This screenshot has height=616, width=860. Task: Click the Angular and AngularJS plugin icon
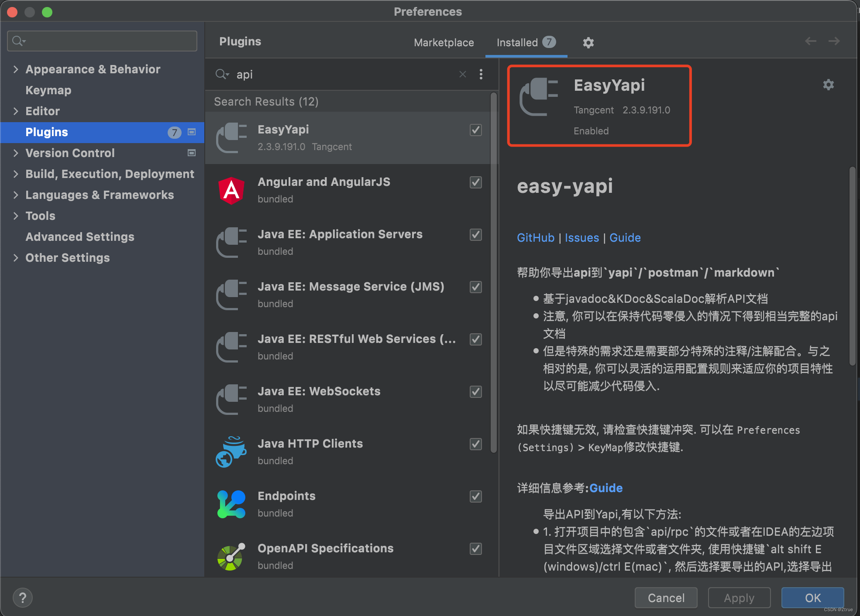pyautogui.click(x=231, y=190)
